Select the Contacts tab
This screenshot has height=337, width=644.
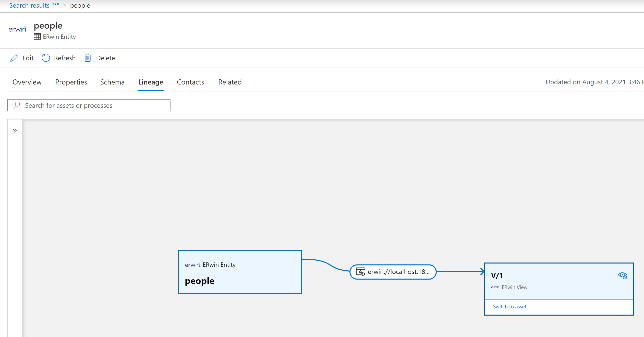coord(190,82)
